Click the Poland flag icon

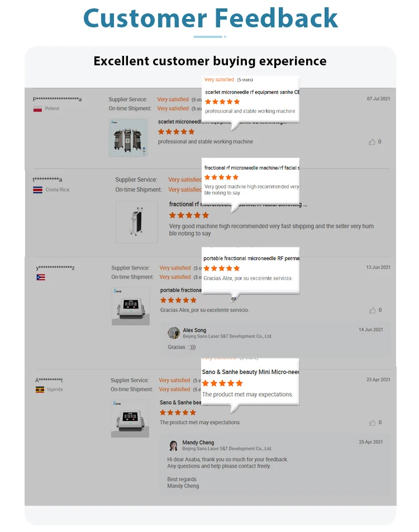(x=37, y=109)
